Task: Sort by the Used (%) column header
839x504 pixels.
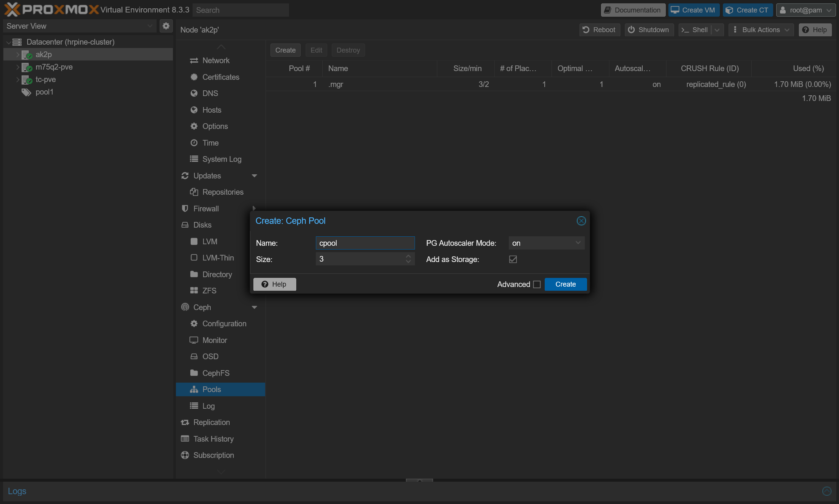Action: pyautogui.click(x=793, y=68)
